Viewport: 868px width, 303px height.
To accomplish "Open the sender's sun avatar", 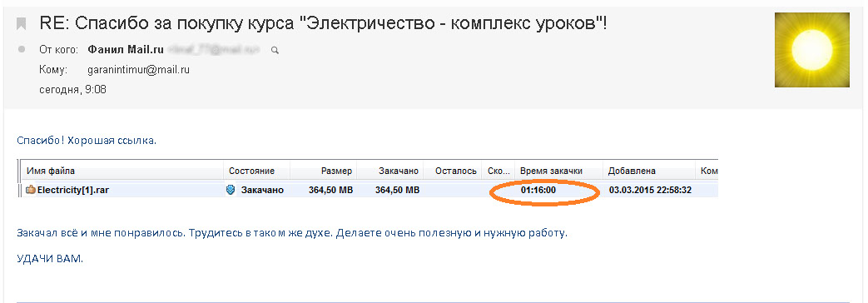I will [x=811, y=50].
